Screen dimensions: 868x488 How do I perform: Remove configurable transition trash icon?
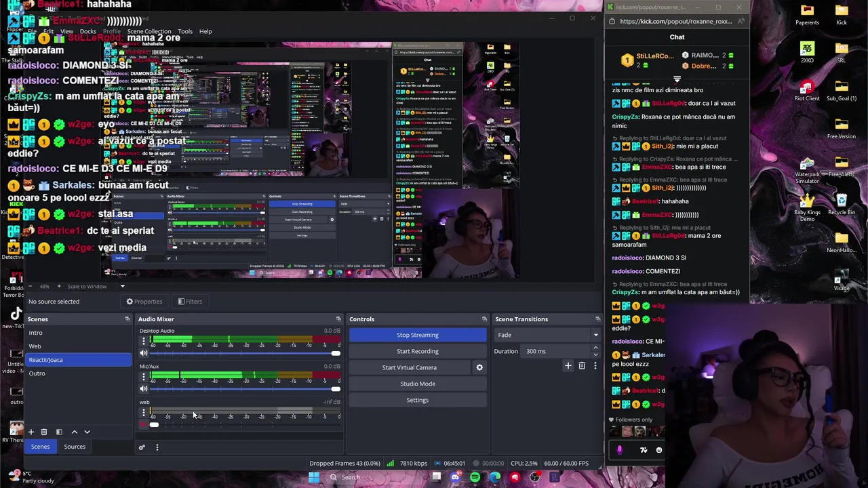582,366
